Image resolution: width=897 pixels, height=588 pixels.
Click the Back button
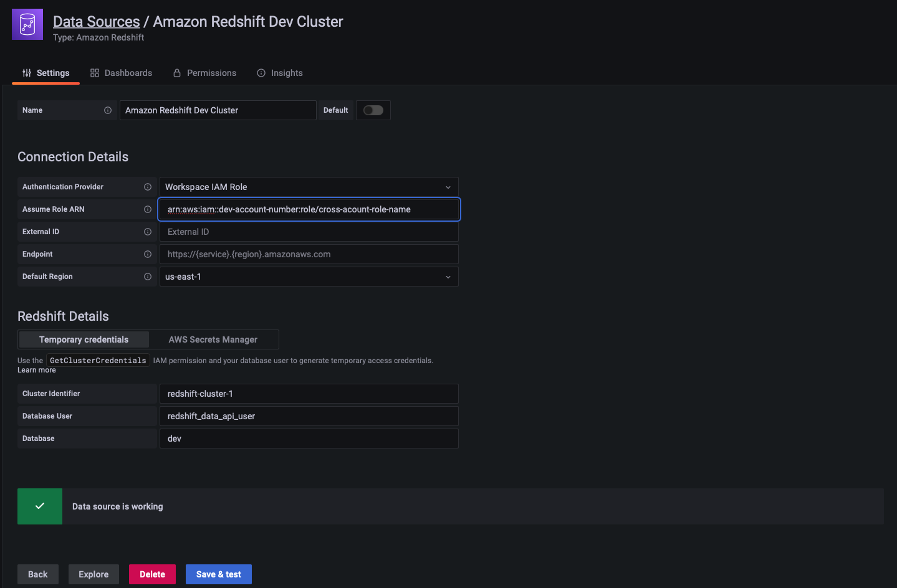[x=38, y=574]
